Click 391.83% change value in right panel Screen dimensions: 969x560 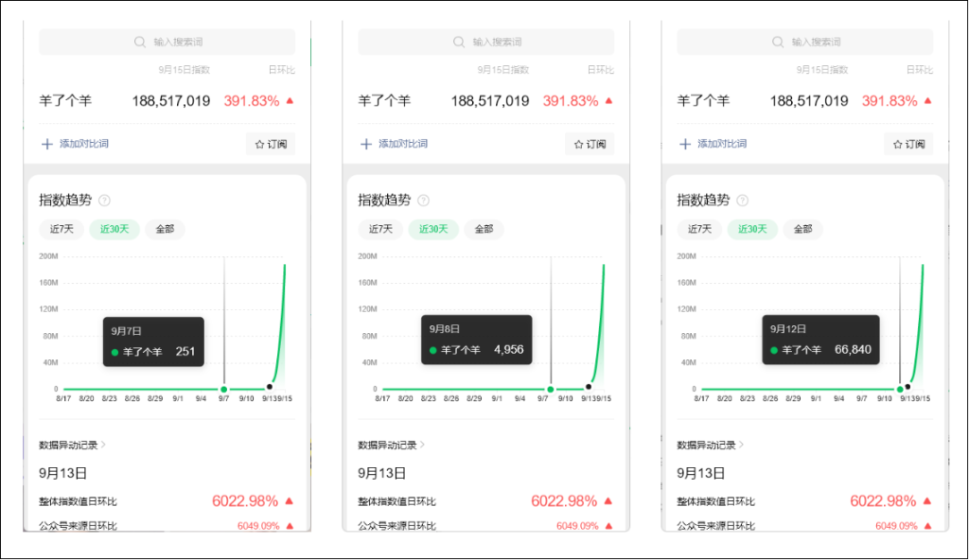[890, 101]
